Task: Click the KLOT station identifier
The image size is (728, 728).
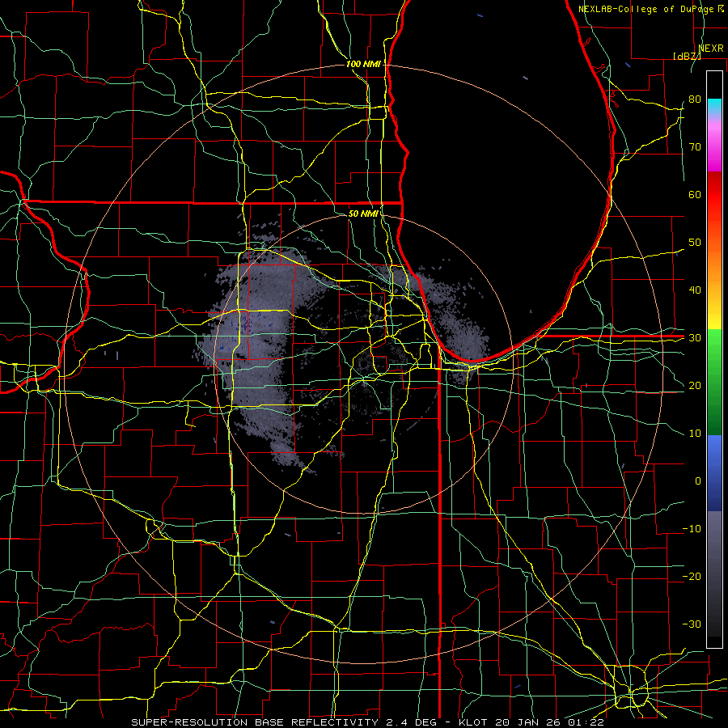Action: click(x=472, y=722)
